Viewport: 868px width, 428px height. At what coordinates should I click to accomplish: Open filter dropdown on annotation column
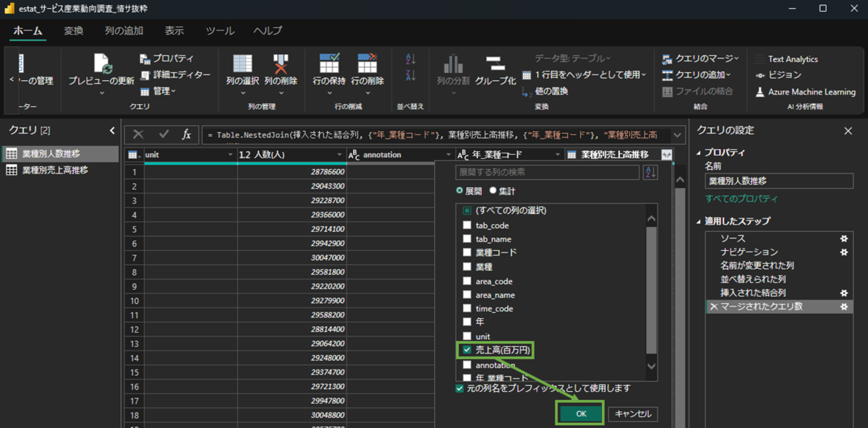[x=448, y=155]
